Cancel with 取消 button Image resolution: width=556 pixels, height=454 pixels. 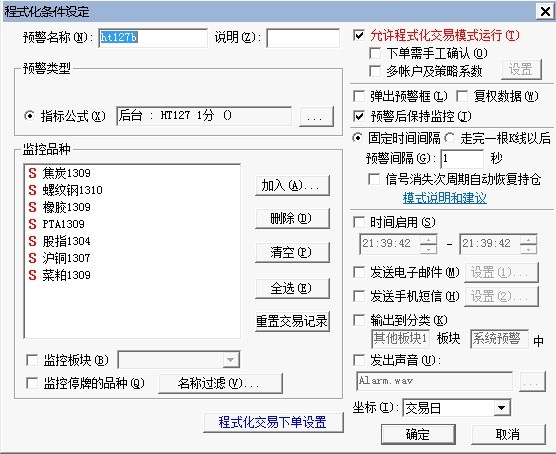pyautogui.click(x=508, y=434)
